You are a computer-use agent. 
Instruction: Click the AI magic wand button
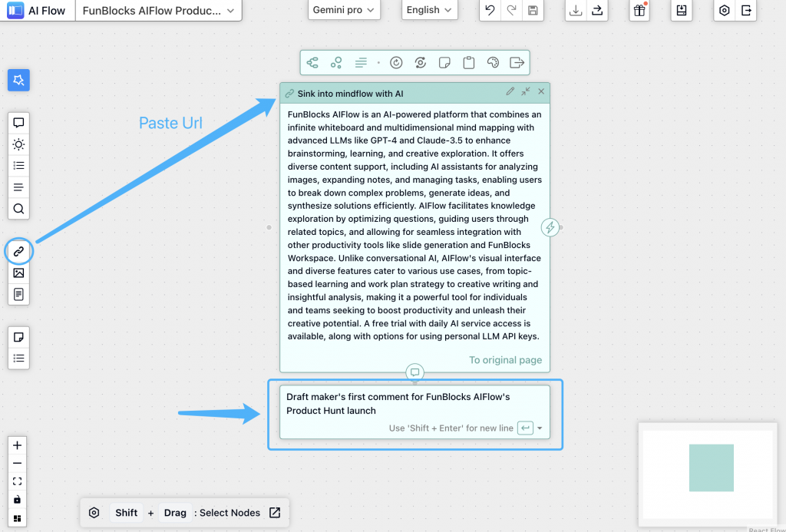[x=18, y=80]
